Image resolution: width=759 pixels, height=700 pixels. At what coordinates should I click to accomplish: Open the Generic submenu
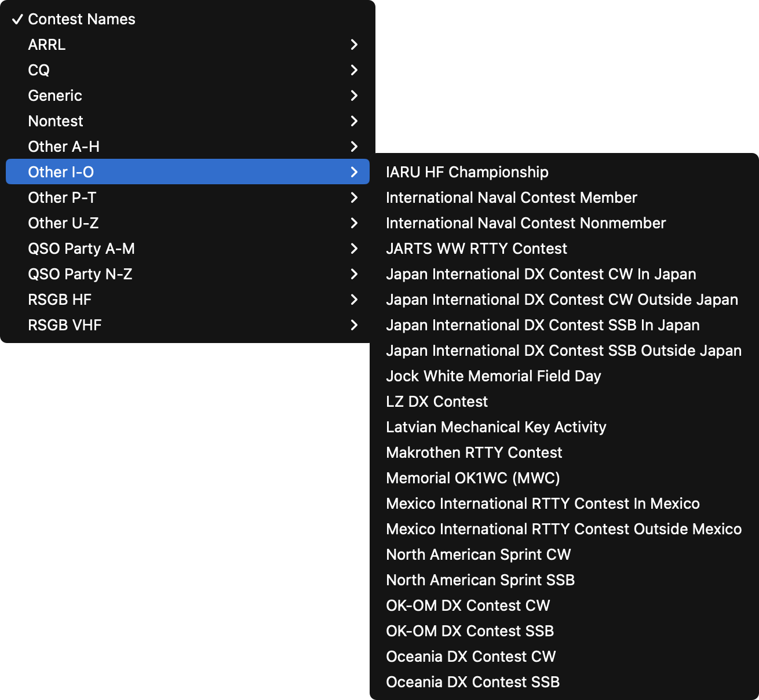click(x=188, y=96)
